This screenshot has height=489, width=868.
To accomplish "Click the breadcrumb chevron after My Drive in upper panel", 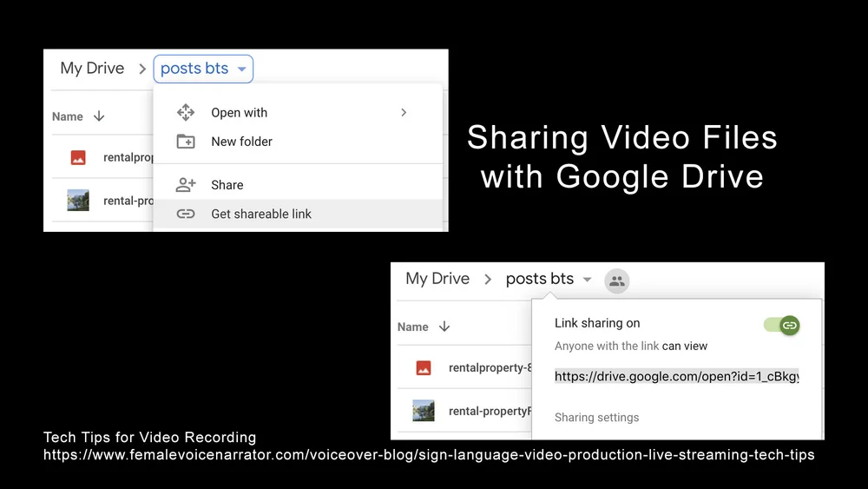I will click(142, 69).
